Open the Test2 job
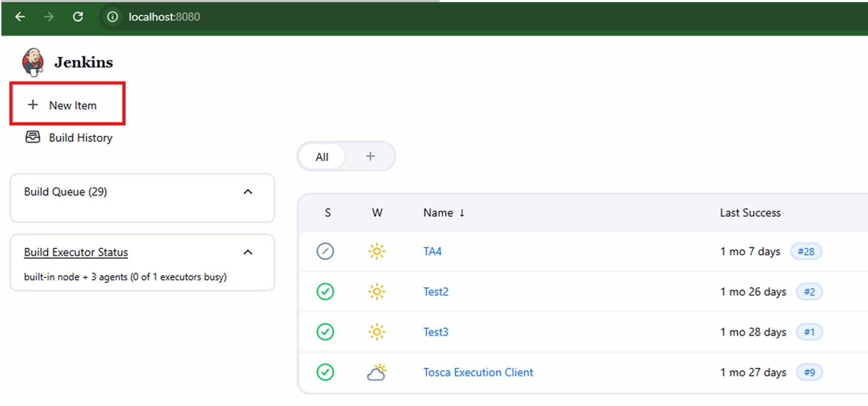 436,292
